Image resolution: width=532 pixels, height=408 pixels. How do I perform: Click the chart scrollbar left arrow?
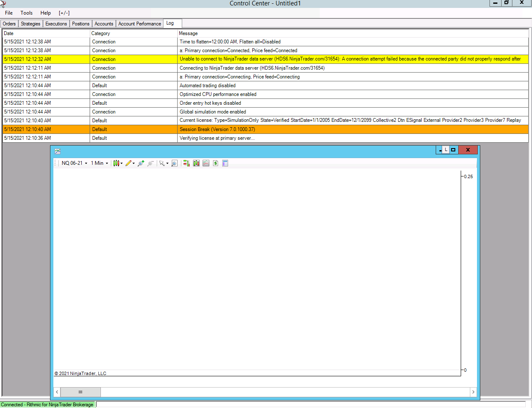click(x=57, y=392)
